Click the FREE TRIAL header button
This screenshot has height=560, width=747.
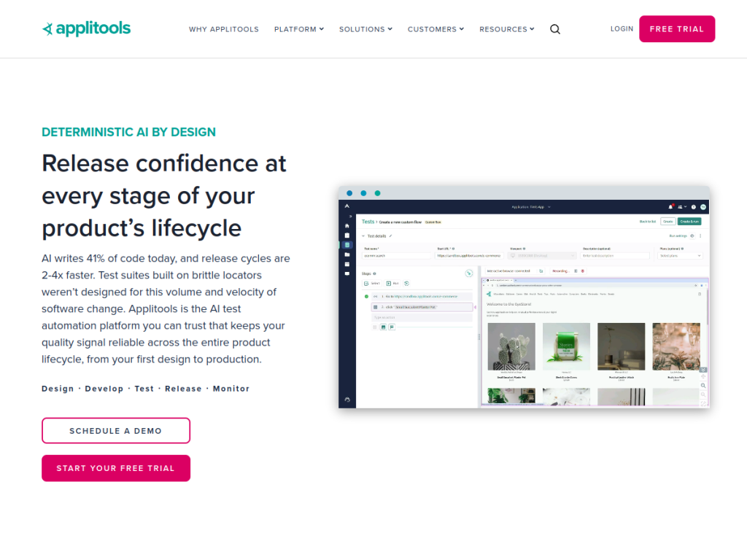point(676,29)
